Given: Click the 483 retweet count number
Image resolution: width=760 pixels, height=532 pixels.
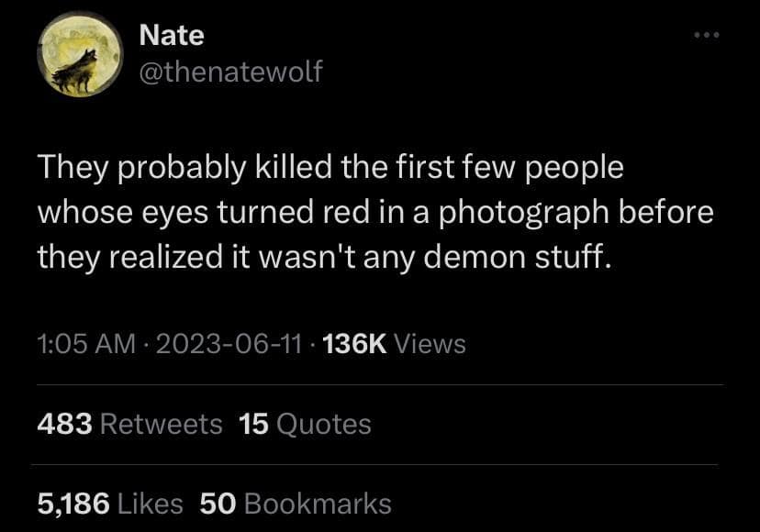Looking at the screenshot, I should [65, 424].
